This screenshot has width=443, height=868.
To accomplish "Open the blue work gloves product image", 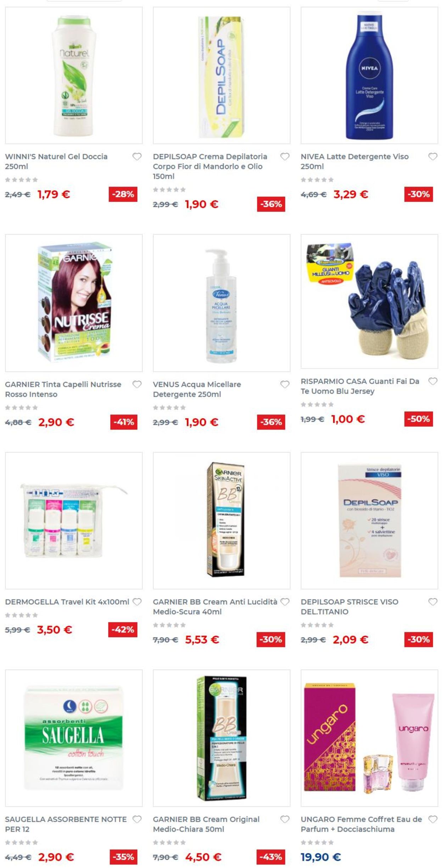I will pyautogui.click(x=369, y=301).
